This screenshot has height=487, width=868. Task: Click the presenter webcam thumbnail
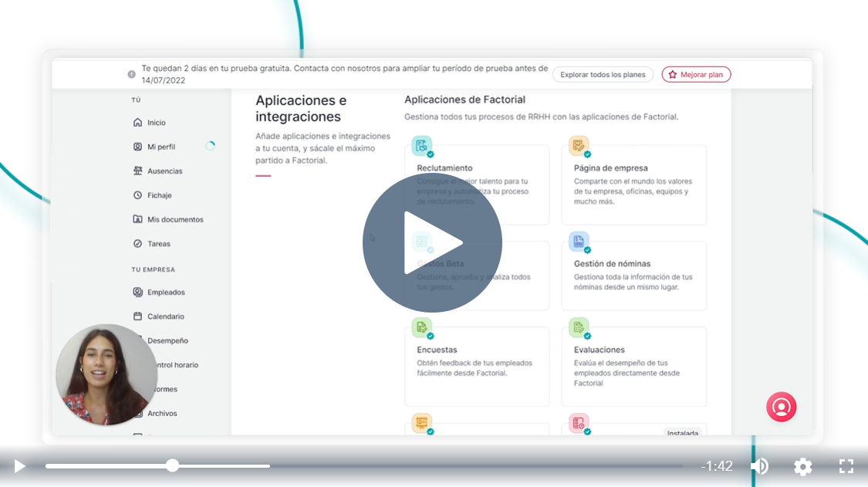pos(106,374)
